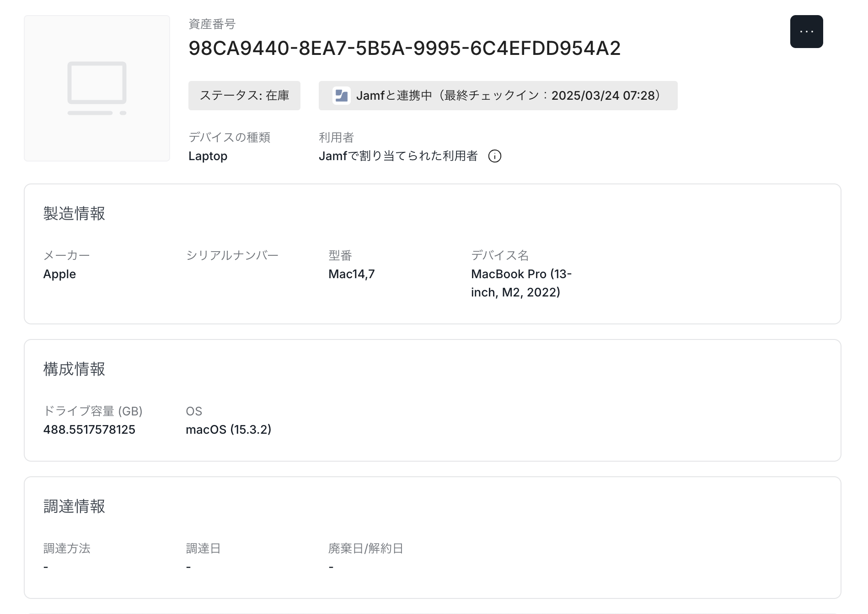Image resolution: width=868 pixels, height=614 pixels.
Task: Click the ステータス: 在庫 status badge
Action: pyautogui.click(x=244, y=96)
